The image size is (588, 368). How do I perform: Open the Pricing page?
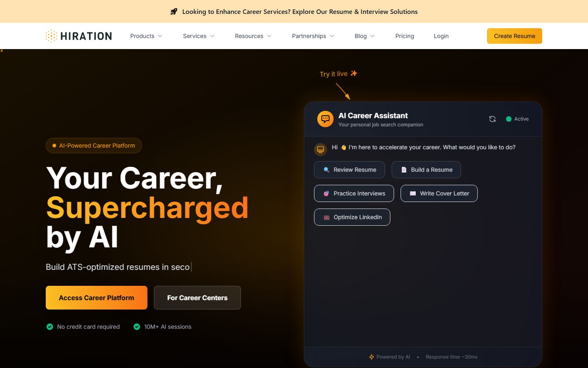[x=405, y=36]
